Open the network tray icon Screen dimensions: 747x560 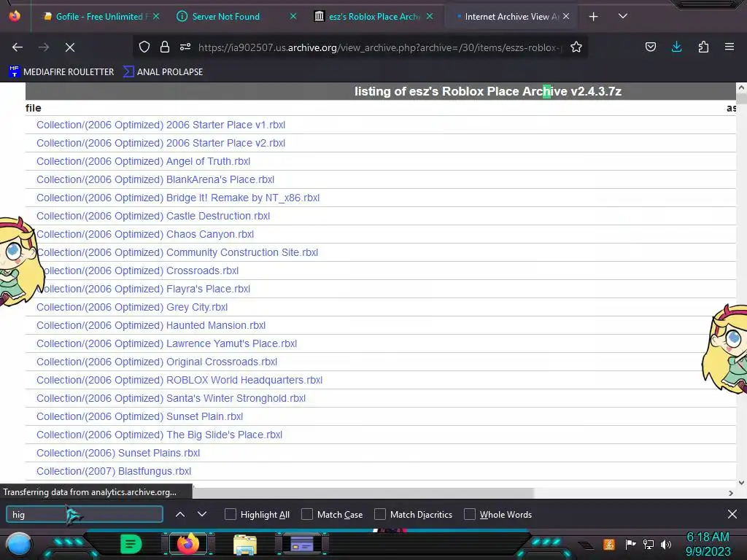[x=649, y=544]
